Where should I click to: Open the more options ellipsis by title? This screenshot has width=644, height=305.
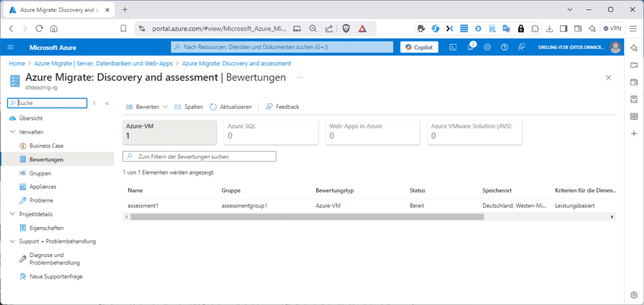tap(299, 77)
